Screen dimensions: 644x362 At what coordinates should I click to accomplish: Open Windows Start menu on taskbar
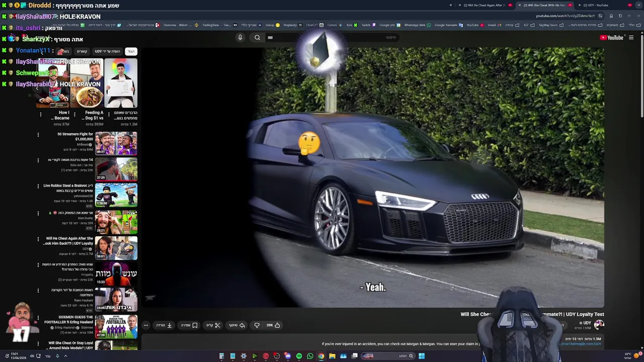click(x=422, y=356)
